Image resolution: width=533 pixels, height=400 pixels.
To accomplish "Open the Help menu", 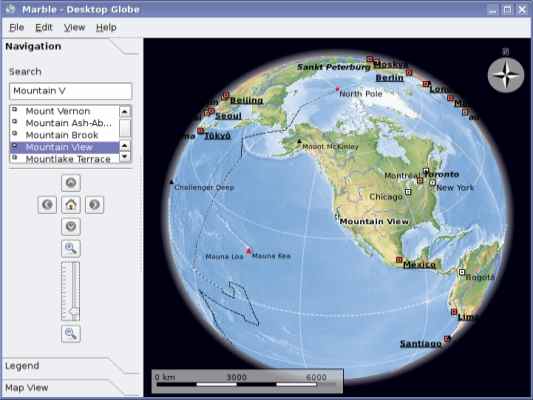I will 106,28.
